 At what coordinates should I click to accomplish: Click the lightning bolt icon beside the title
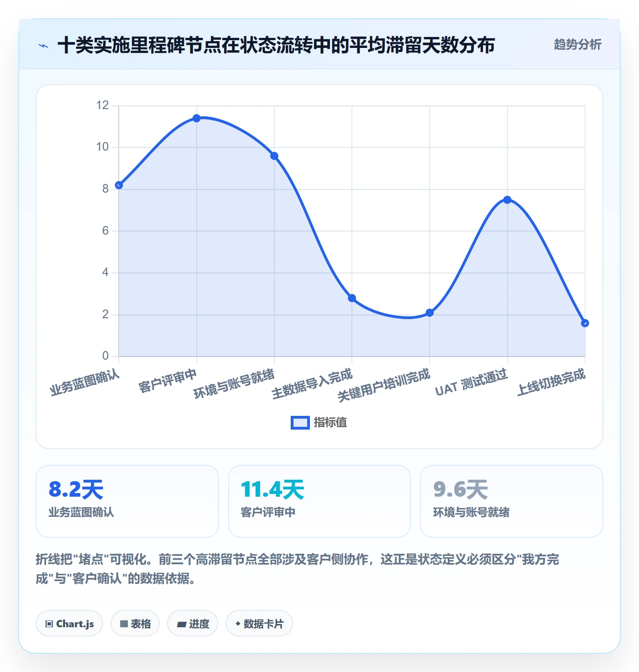(43, 46)
